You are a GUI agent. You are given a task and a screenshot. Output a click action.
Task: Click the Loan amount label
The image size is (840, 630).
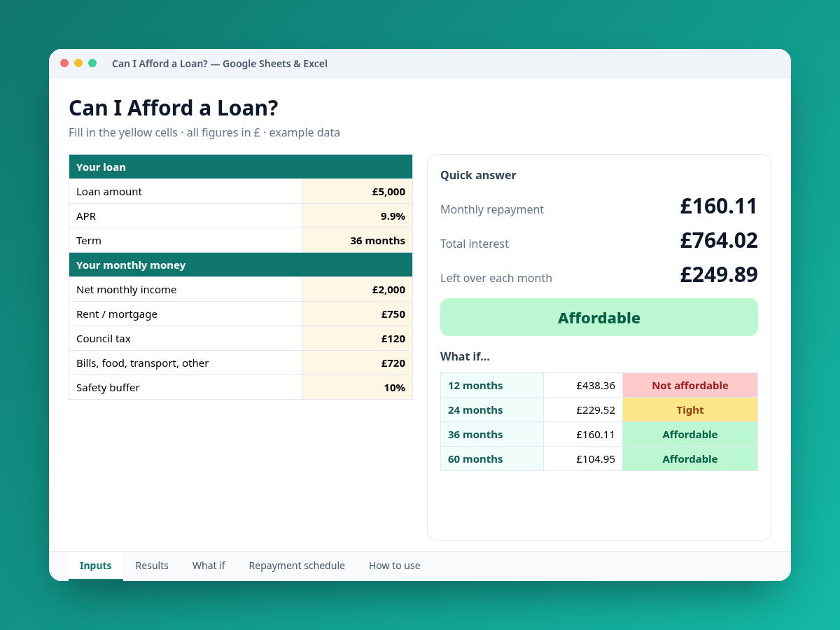point(109,191)
